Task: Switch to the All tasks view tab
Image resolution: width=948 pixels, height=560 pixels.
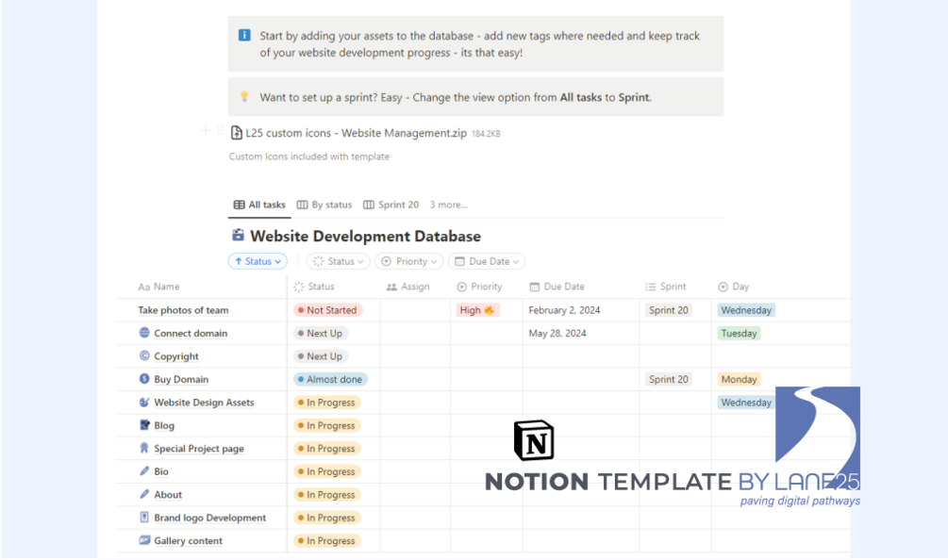Action: (259, 205)
